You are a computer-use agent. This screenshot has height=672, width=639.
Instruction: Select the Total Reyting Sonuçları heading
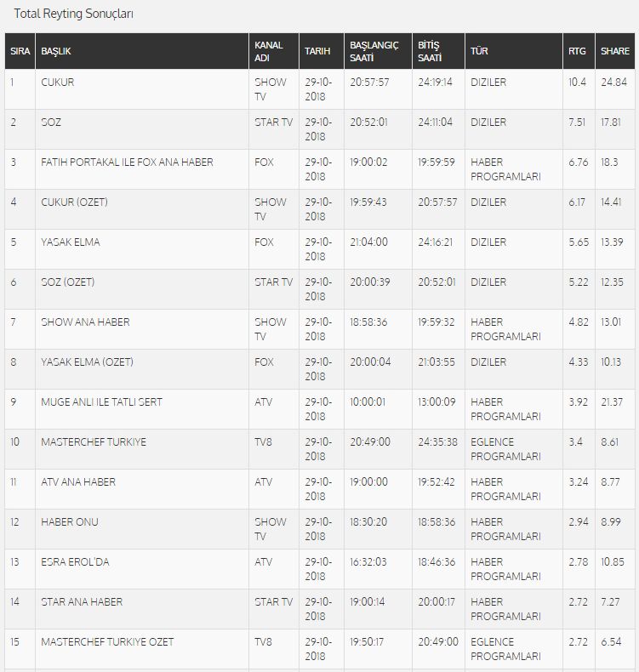click(73, 14)
